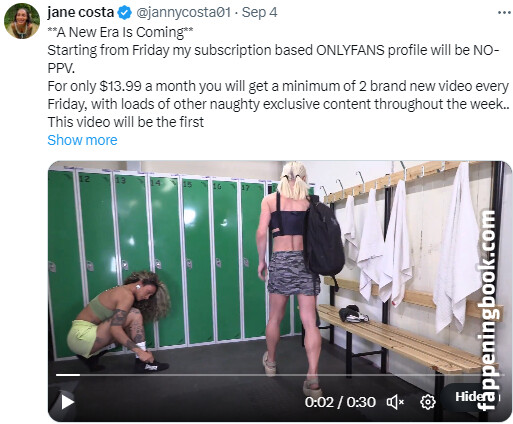Unmute the video via speaker icon
Viewport: 513px width, 424px height.
point(395,402)
